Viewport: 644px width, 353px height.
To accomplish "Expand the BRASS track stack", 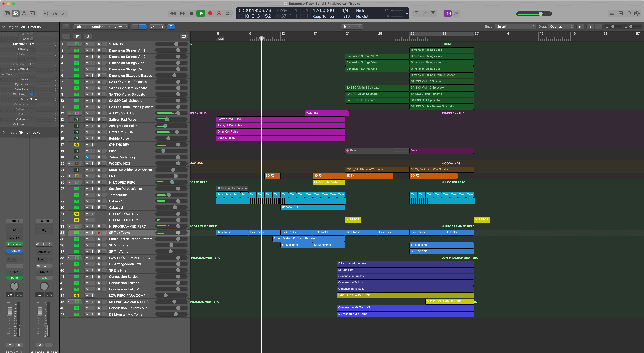I will [x=69, y=176].
